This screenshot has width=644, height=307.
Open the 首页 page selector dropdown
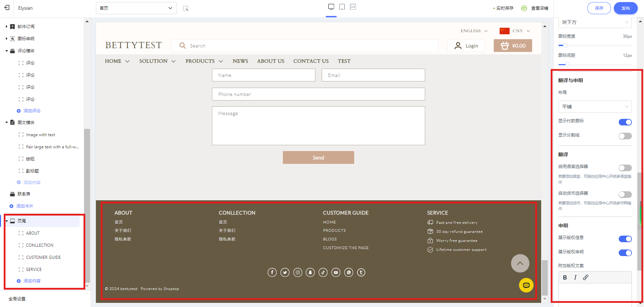coord(136,8)
